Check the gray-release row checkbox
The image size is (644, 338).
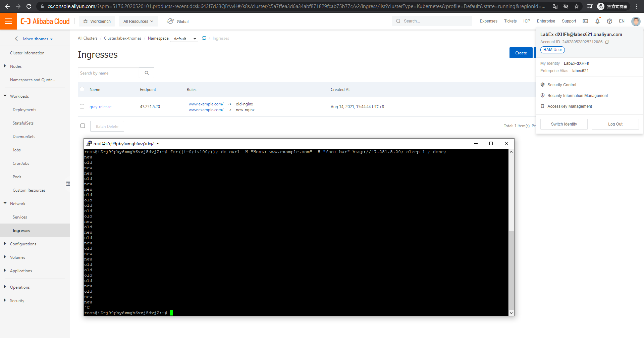tap(82, 106)
